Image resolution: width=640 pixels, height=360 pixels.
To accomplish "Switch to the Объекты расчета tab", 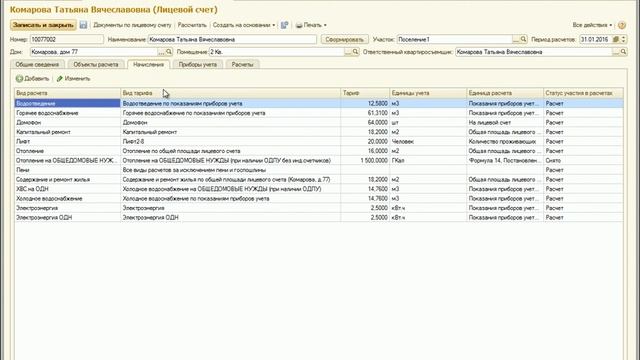I will pos(96,64).
